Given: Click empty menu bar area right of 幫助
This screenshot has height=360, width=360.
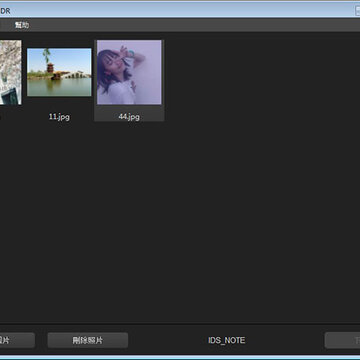Looking at the screenshot, I should click(193, 25).
